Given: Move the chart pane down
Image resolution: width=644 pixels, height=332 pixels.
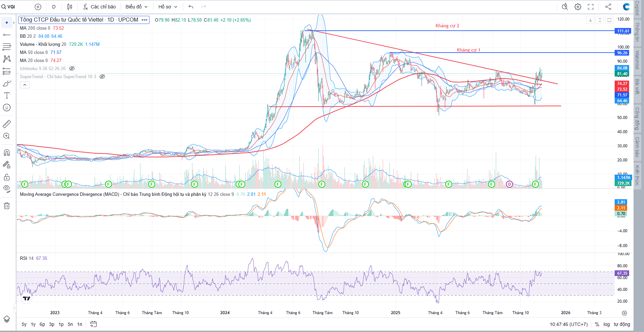Looking at the screenshot, I should point(590,20).
